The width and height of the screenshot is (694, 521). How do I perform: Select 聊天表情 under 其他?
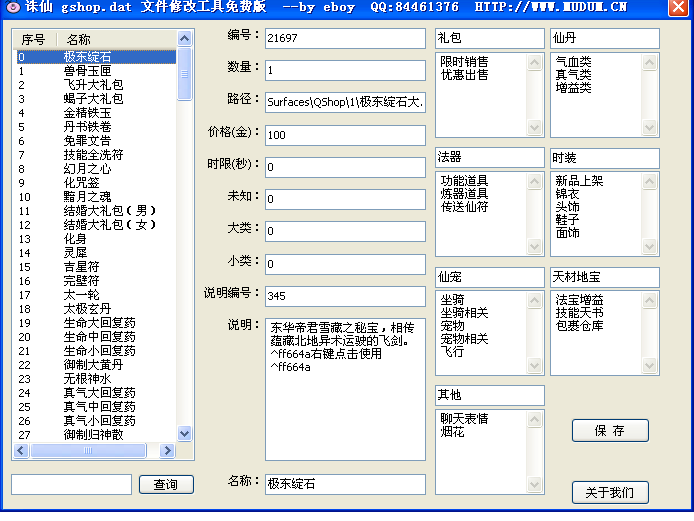[x=465, y=419]
